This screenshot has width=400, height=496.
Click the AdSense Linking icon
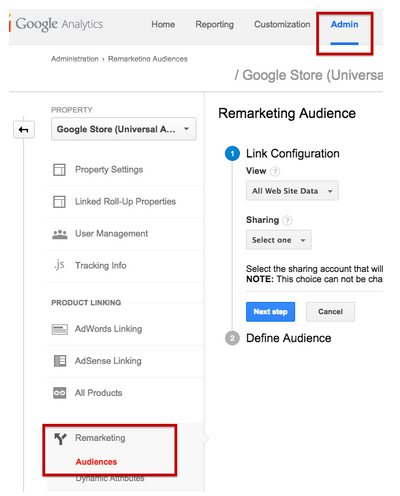[x=60, y=361]
